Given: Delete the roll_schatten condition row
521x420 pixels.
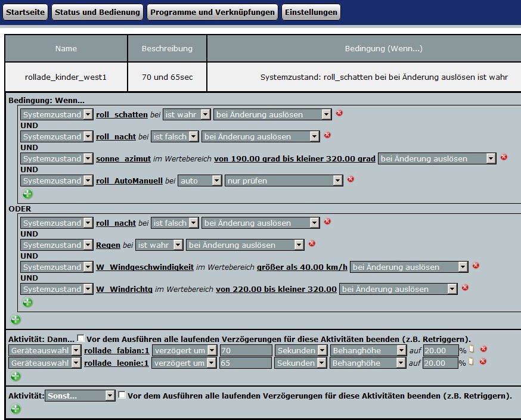Looking at the screenshot, I should point(339,113).
